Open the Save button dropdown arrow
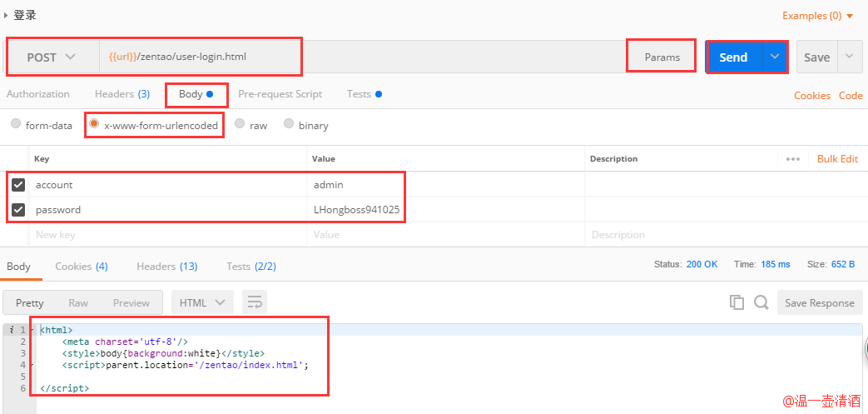Viewport: 868px width, 414px height. click(849, 57)
